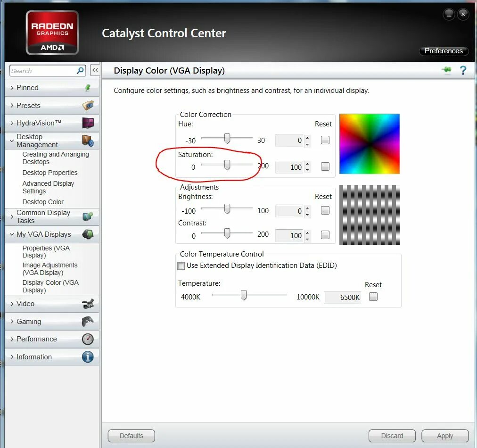Click the HydraVision monitor icon

[x=88, y=123]
